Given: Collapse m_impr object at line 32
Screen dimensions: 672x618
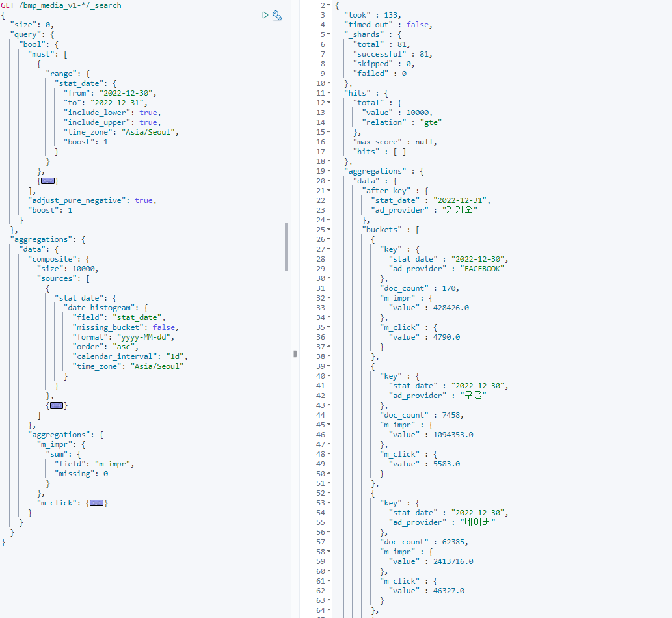Looking at the screenshot, I should tap(329, 298).
